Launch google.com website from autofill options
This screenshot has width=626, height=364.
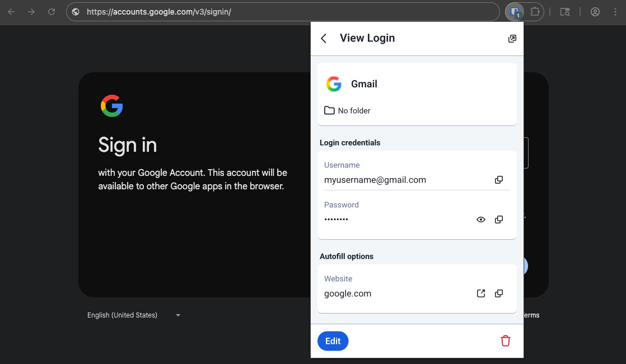480,293
